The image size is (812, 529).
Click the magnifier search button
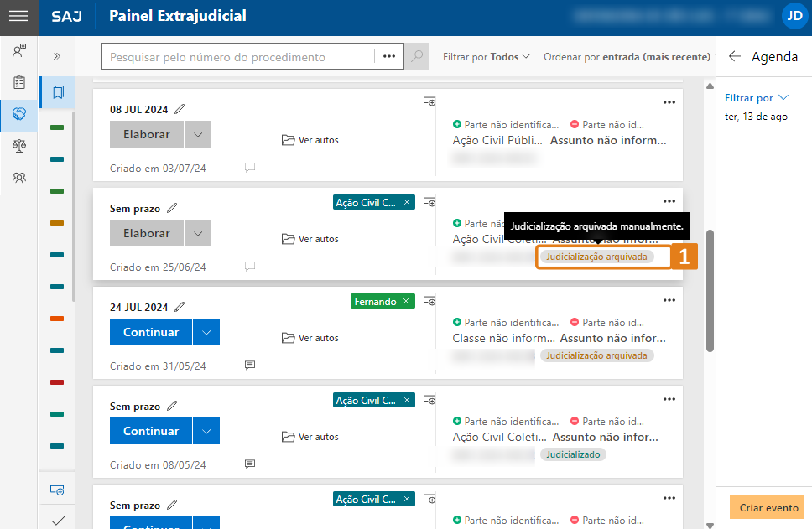coord(417,56)
